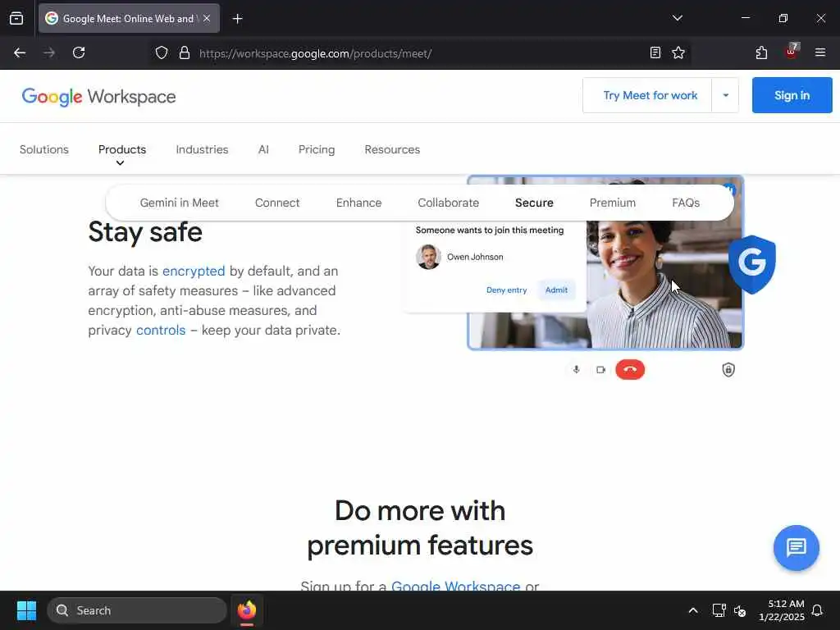Reload the page with the refresh icon

[79, 52]
